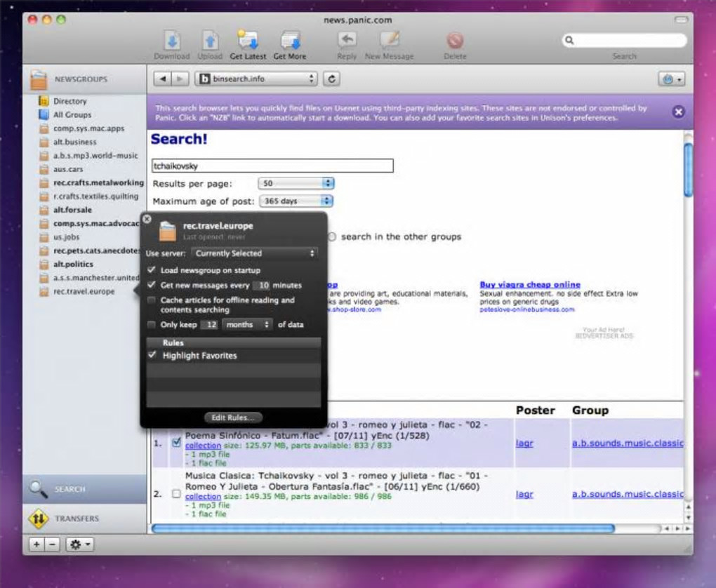Click the Get Latest toolbar icon
Screen dimensions: 716x588
point(248,41)
